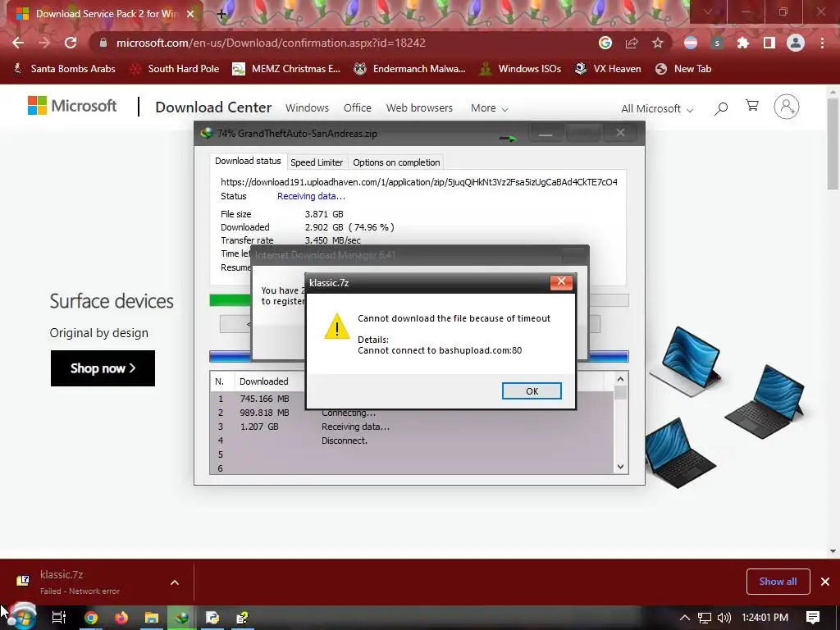Click the Microsoft site search icon
840x630 pixels.
click(721, 109)
